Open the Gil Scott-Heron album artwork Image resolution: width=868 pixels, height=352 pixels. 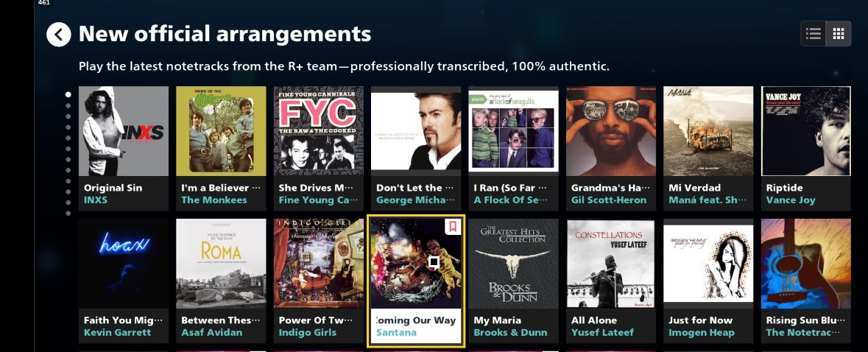pyautogui.click(x=610, y=131)
